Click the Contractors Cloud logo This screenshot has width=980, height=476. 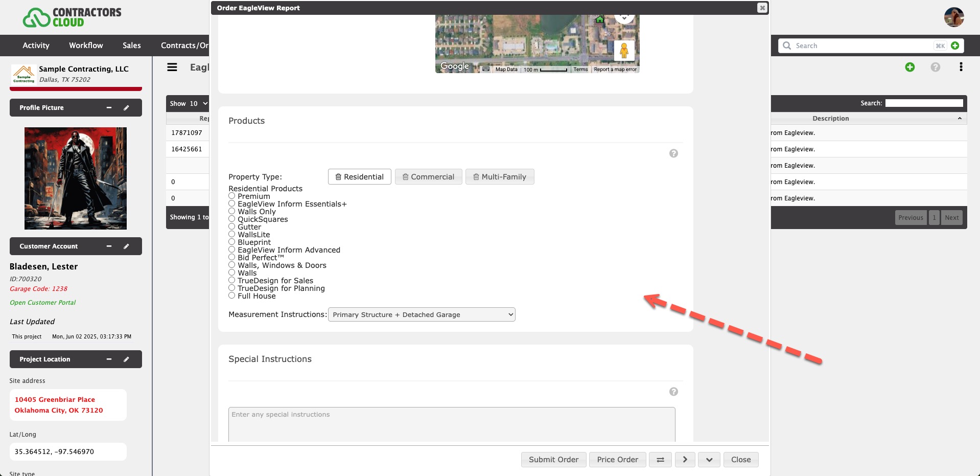tap(72, 17)
